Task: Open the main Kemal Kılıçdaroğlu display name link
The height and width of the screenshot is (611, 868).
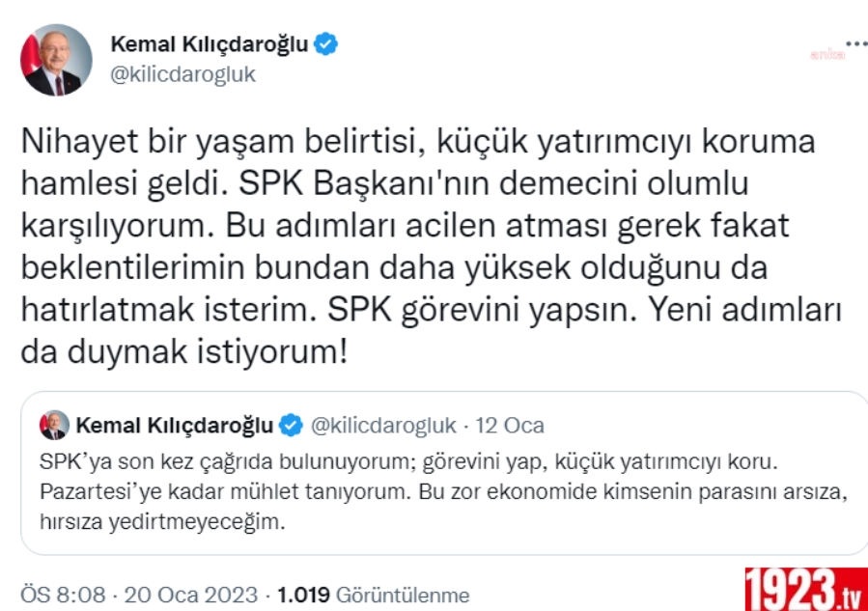Action: [x=210, y=43]
